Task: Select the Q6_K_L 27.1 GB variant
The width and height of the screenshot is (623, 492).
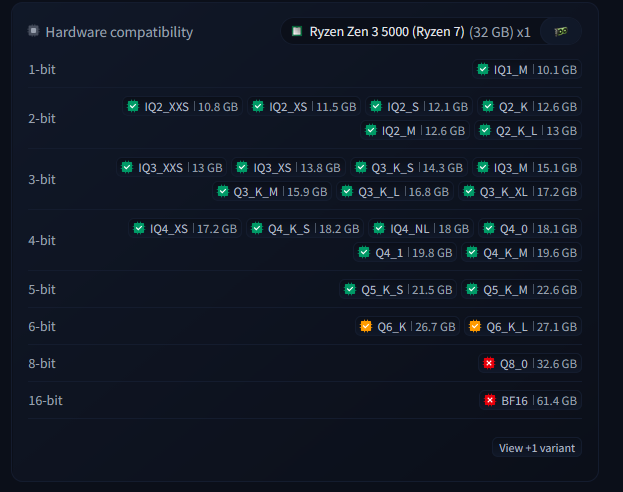Action: [x=523, y=326]
